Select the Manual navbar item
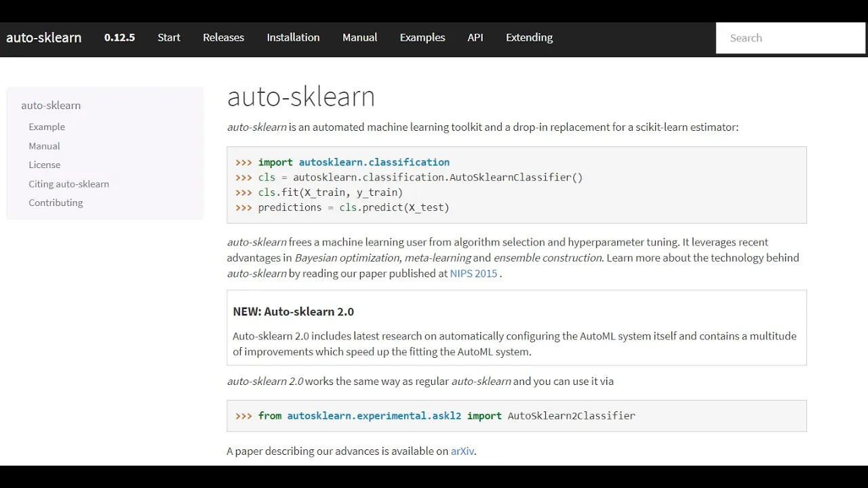 [x=359, y=38]
